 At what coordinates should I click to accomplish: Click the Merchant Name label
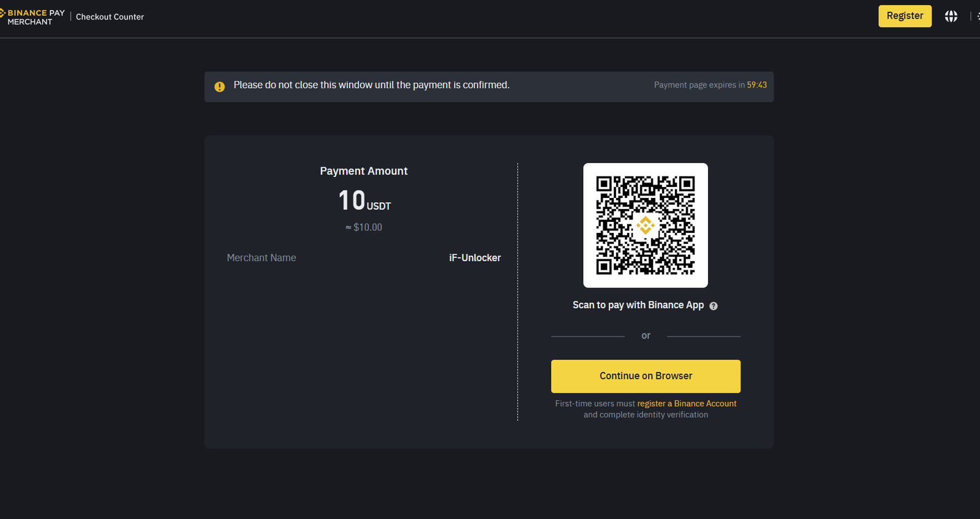[x=262, y=258]
